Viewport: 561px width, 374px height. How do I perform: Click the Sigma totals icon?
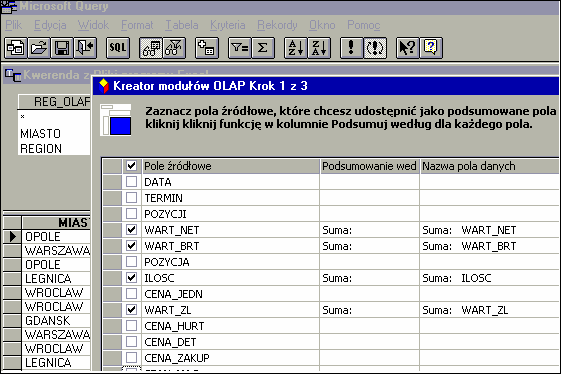[x=263, y=48]
